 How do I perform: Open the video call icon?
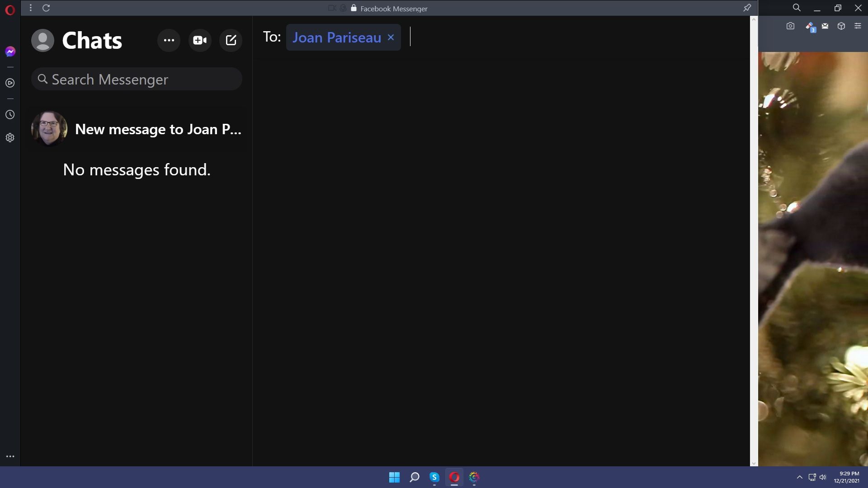[x=200, y=40]
